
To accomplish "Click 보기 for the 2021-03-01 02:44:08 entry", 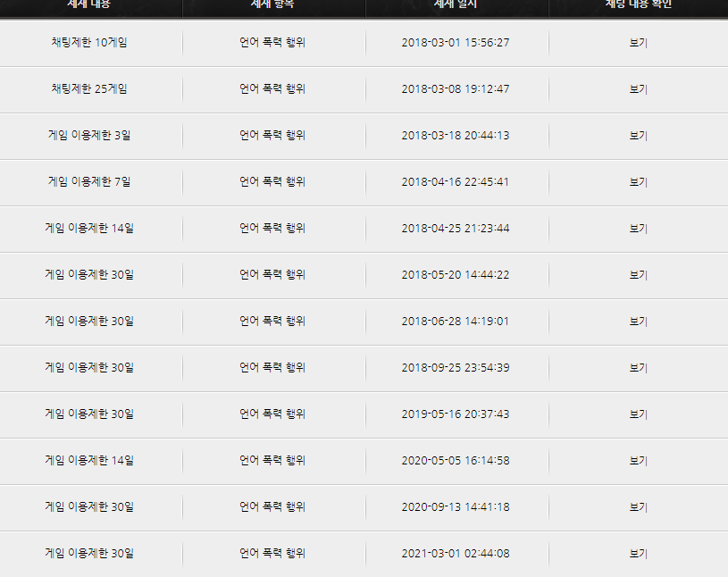I will 638,554.
